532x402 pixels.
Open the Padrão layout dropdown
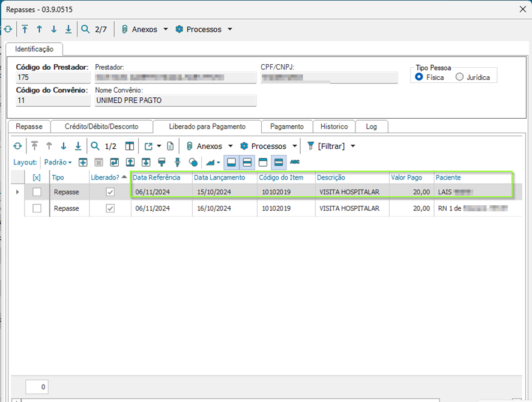click(58, 163)
